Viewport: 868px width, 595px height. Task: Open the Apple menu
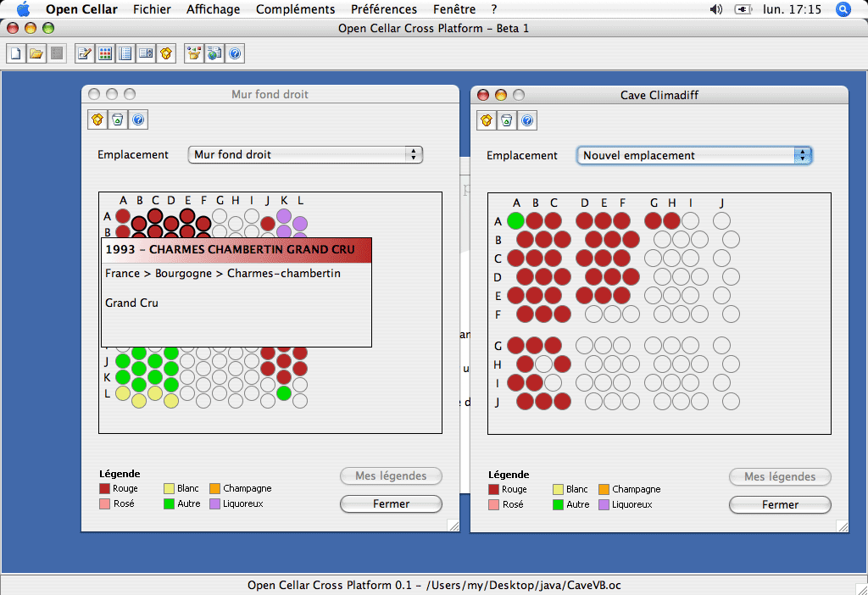click(x=23, y=8)
